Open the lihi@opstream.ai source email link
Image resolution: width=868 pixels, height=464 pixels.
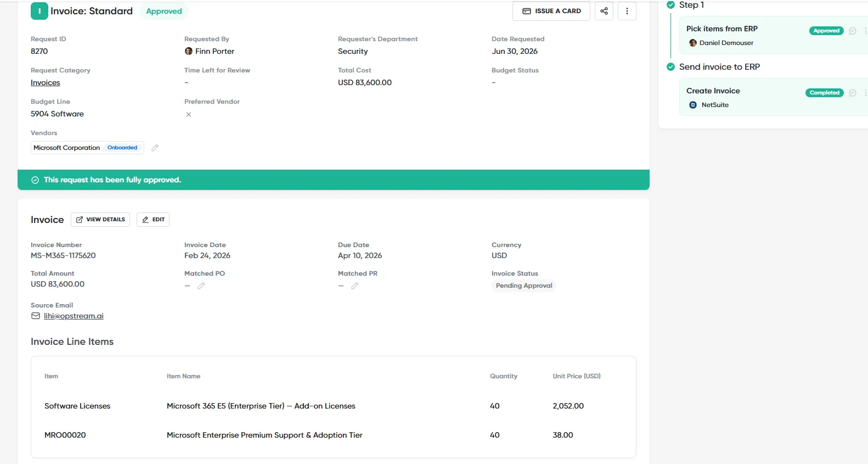pyautogui.click(x=74, y=316)
